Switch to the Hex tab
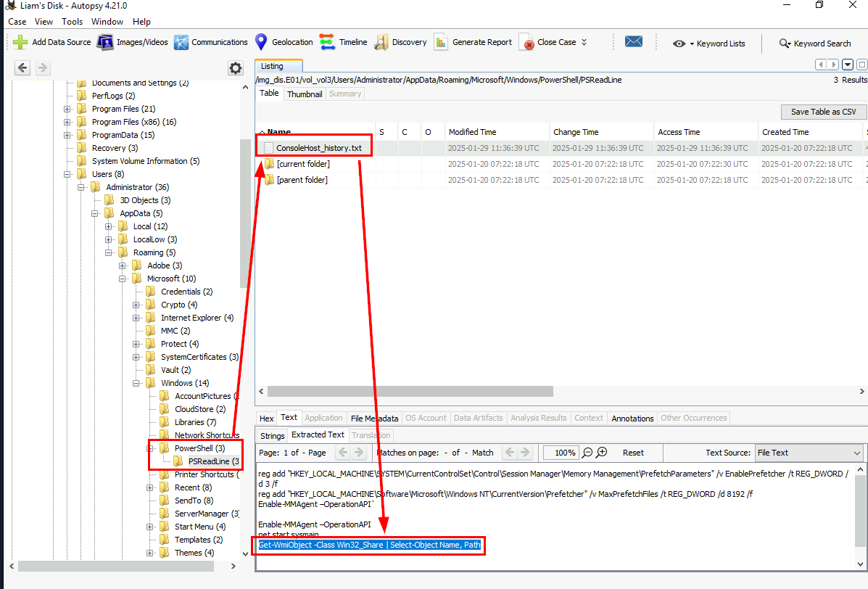This screenshot has height=589, width=868. click(x=266, y=418)
